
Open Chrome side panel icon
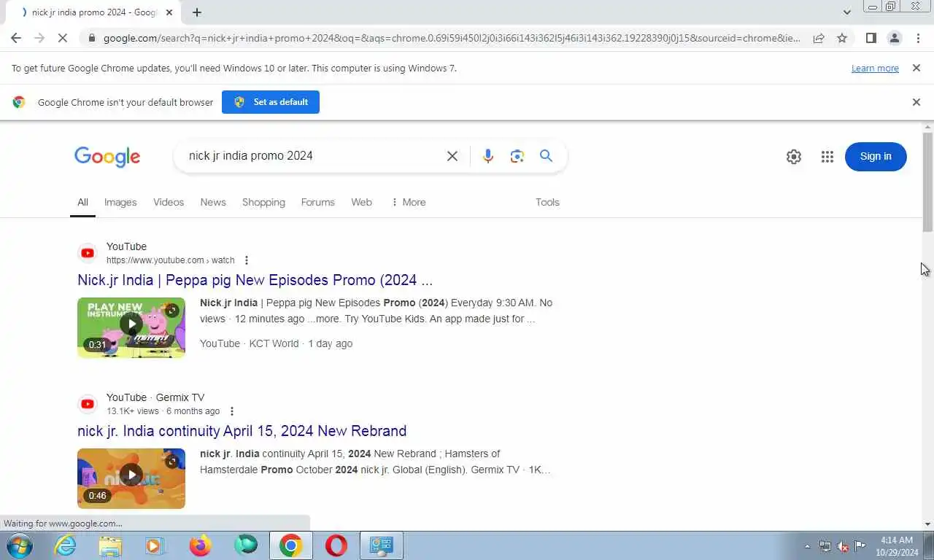click(x=871, y=38)
